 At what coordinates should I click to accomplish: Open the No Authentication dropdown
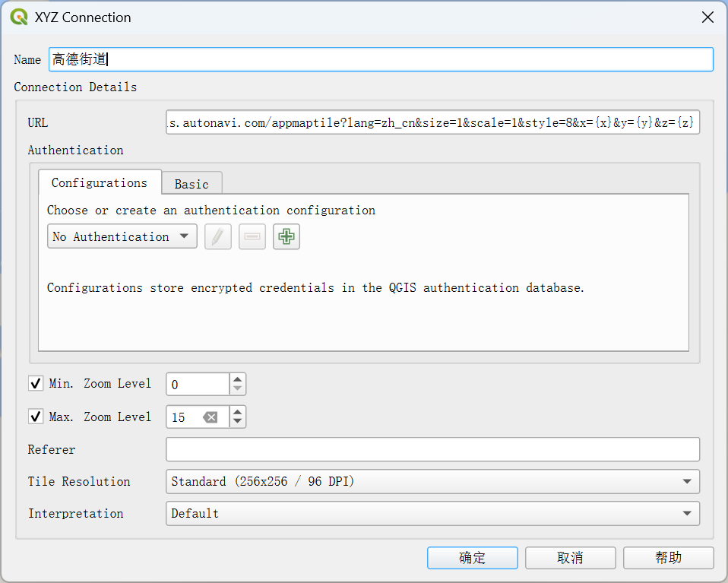coord(122,237)
